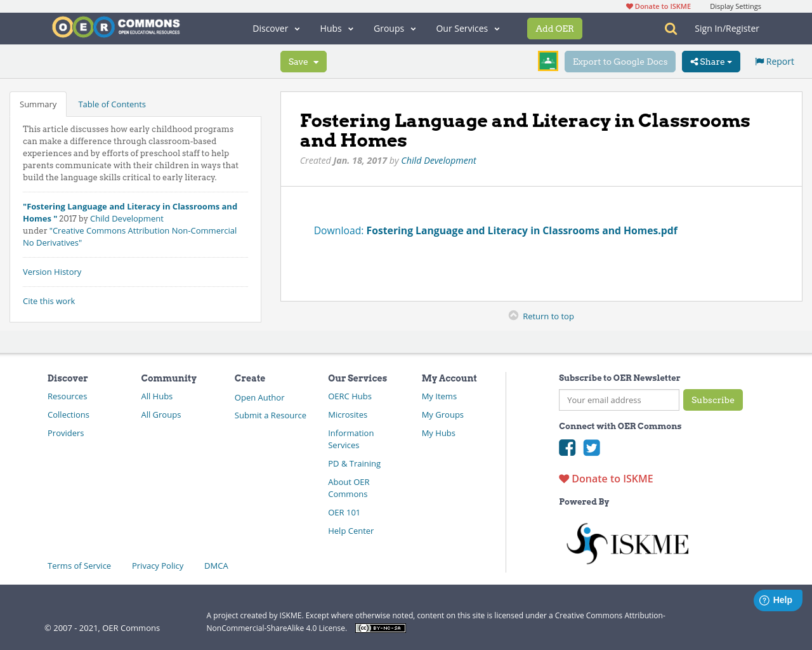Open the Help chat widget

pos(777,600)
